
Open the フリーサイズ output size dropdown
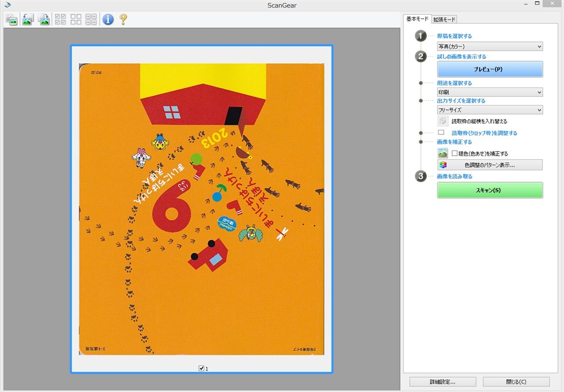[490, 110]
